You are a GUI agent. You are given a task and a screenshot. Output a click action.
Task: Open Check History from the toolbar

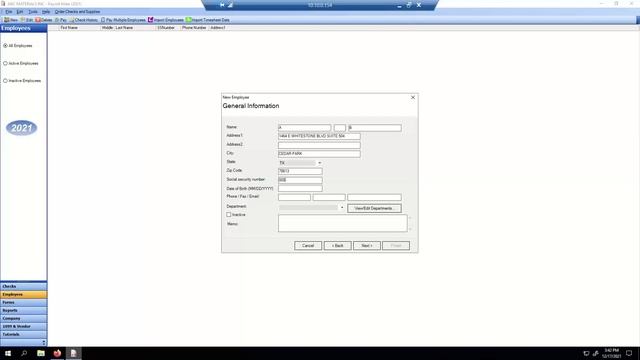click(x=83, y=20)
